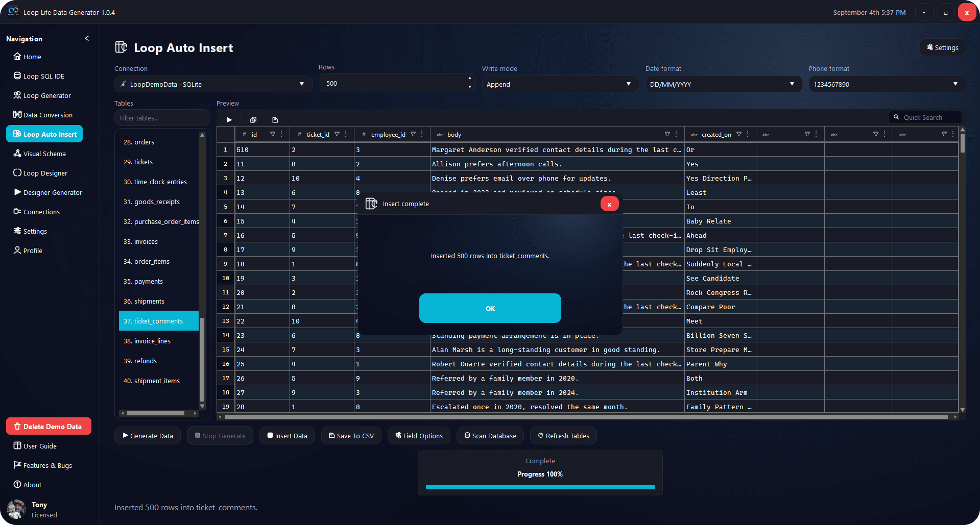
Task: Open filter for the created_on column
Action: (739, 134)
